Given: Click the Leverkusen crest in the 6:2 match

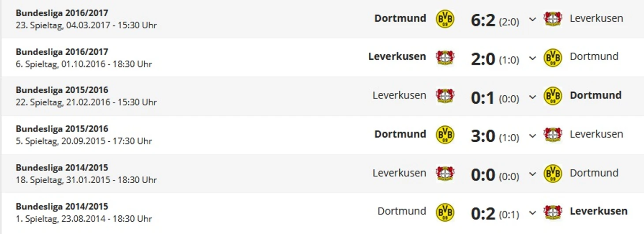Looking at the screenshot, I should point(553,19).
